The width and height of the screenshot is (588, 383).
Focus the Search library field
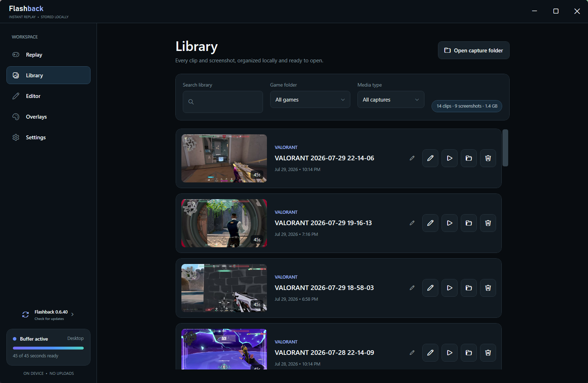pyautogui.click(x=223, y=102)
